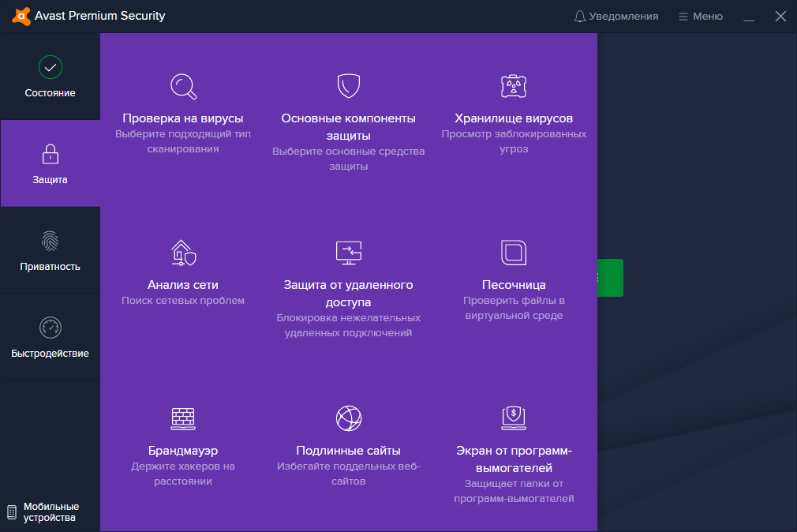Go to the Быстродействие section

click(x=50, y=337)
